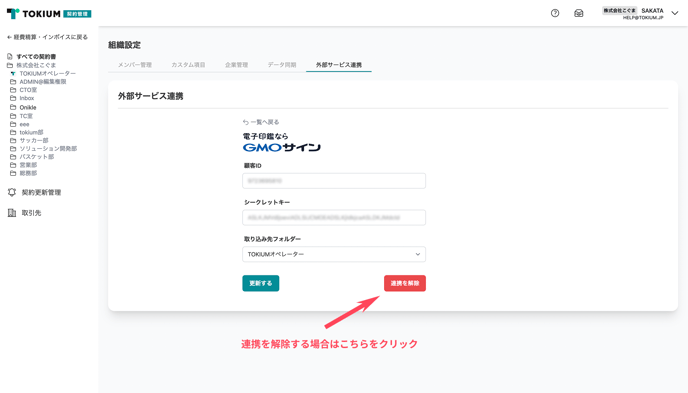Open 取引先 via its building icon
The width and height of the screenshot is (688, 393).
pos(12,213)
